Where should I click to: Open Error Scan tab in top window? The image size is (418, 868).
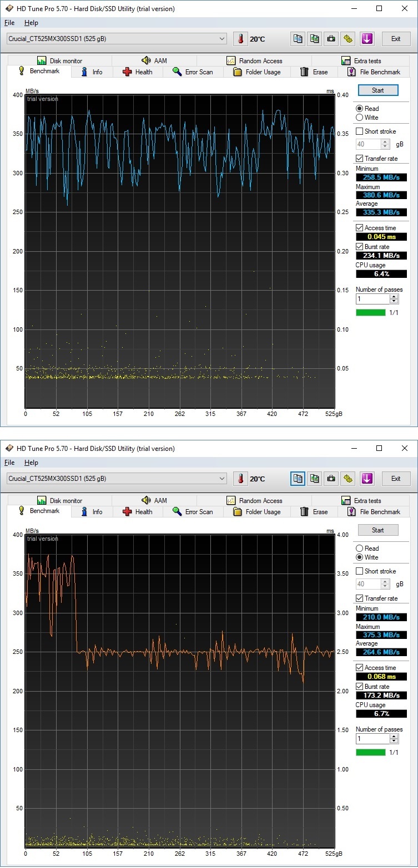click(193, 72)
